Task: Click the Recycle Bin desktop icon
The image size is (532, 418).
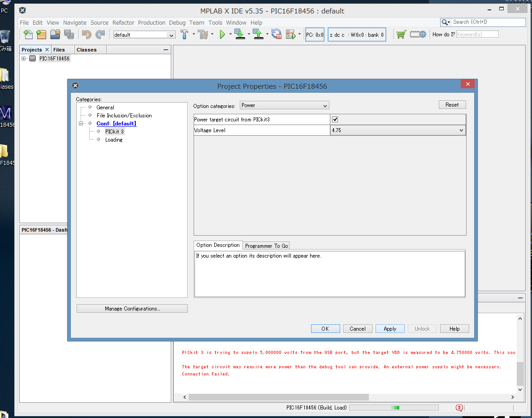Action: pos(5,37)
